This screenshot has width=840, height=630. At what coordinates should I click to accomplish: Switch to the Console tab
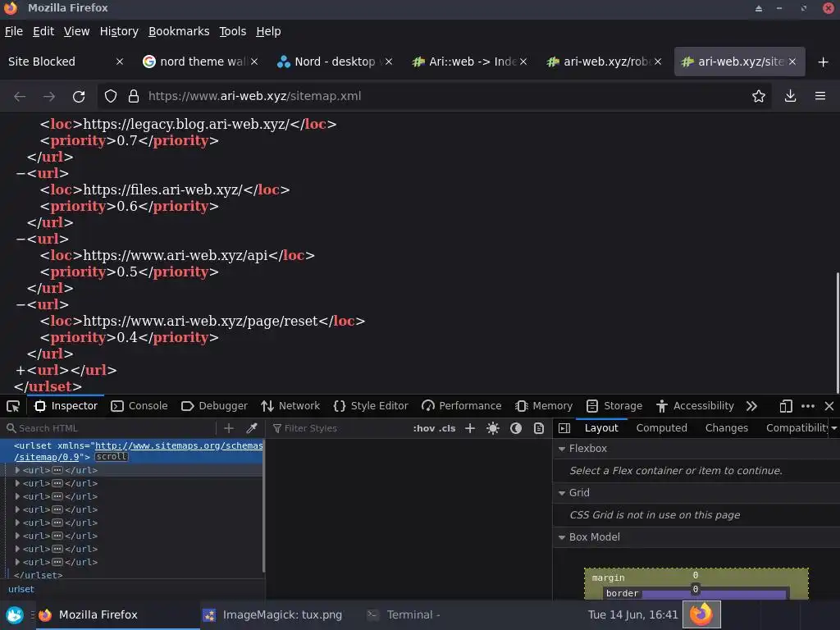(x=139, y=406)
